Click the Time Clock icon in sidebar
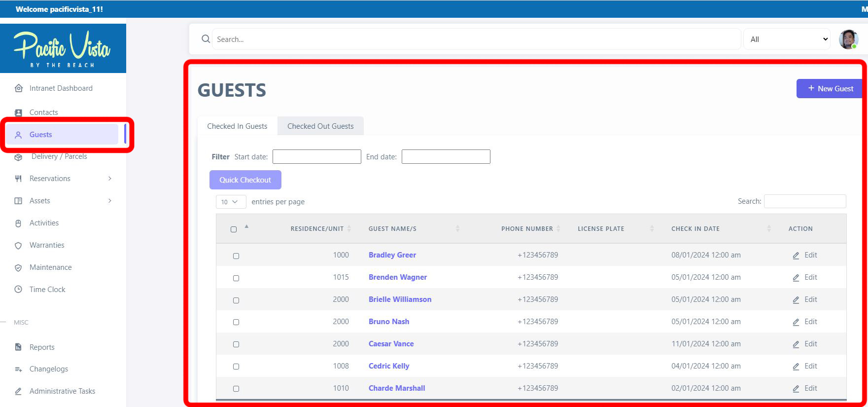Image resolution: width=868 pixels, height=407 pixels. coord(18,290)
